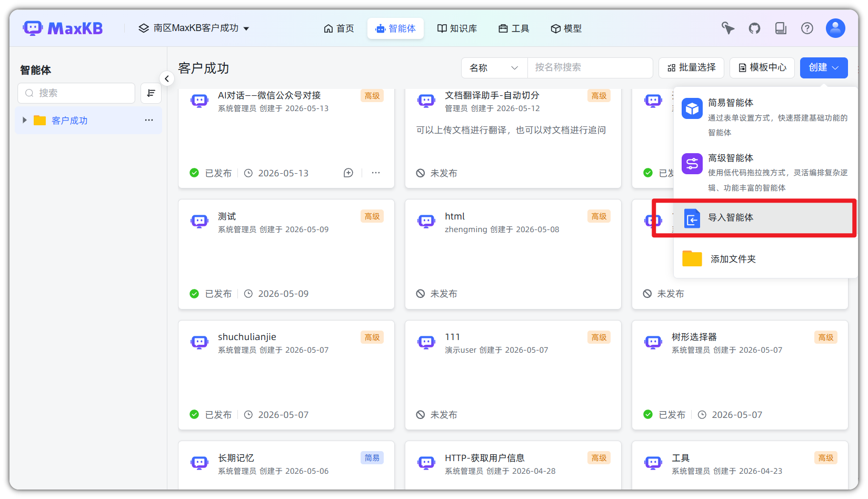Click the 简易 tag on 长期记忆 card

[x=372, y=458]
